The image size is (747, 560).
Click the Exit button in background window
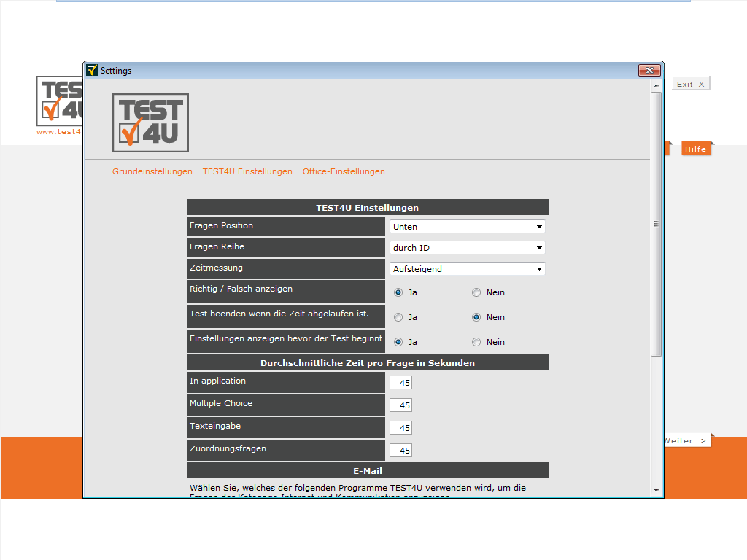pos(691,84)
